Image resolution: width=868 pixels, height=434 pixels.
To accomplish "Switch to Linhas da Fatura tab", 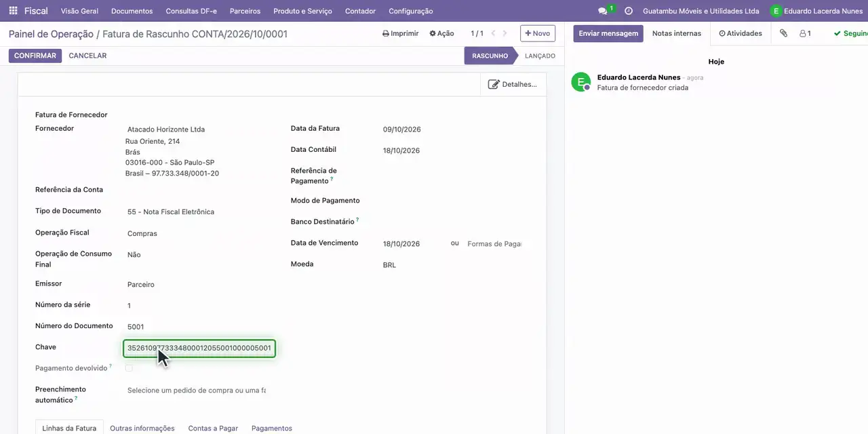I will 69,428.
